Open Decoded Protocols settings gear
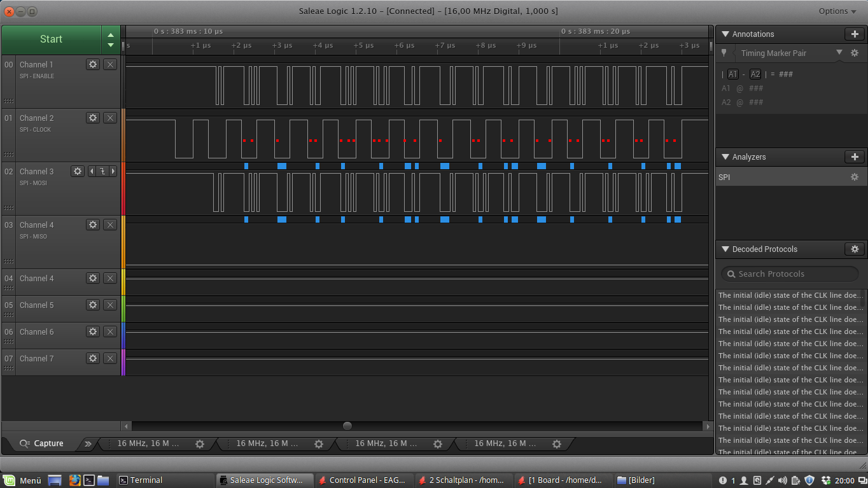 pos(855,249)
